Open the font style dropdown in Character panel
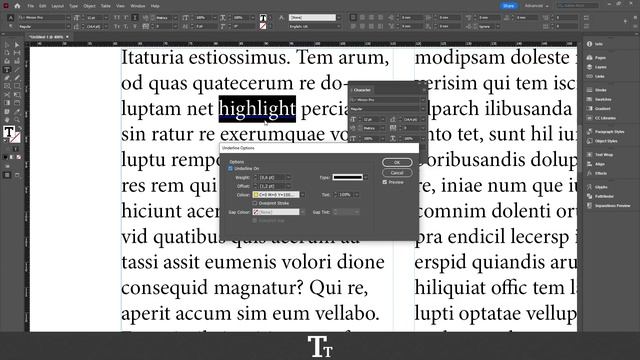 tap(422, 109)
